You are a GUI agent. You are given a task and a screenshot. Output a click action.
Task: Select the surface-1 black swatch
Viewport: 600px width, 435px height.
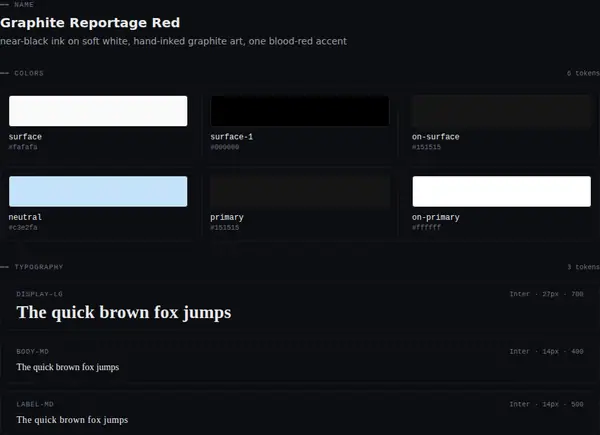coord(300,111)
